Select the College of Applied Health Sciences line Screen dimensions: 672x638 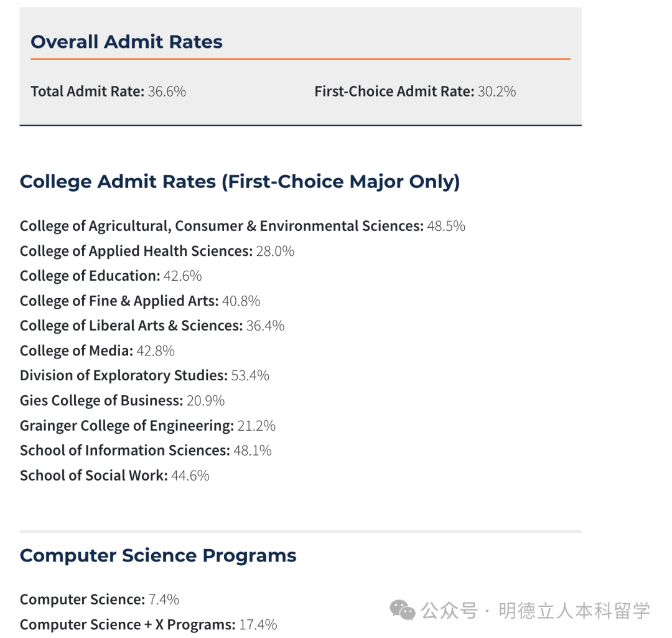[157, 251]
